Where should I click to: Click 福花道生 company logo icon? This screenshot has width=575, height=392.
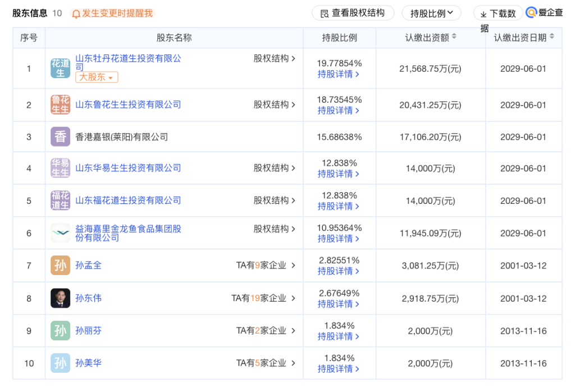click(x=60, y=200)
